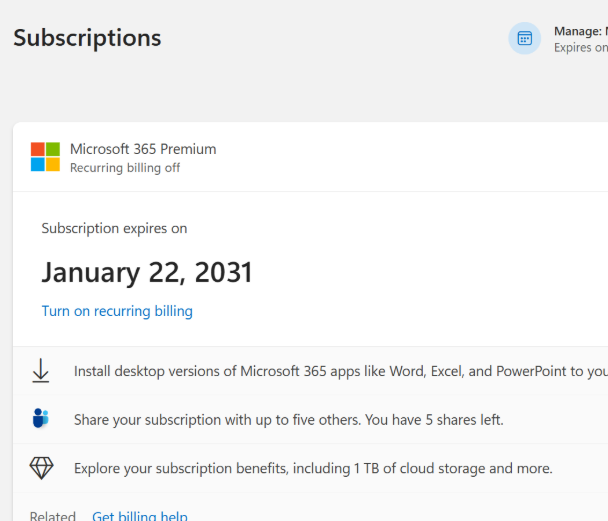Click the Recurring billing off status text
Image resolution: width=608 pixels, height=521 pixels.
coord(125,168)
